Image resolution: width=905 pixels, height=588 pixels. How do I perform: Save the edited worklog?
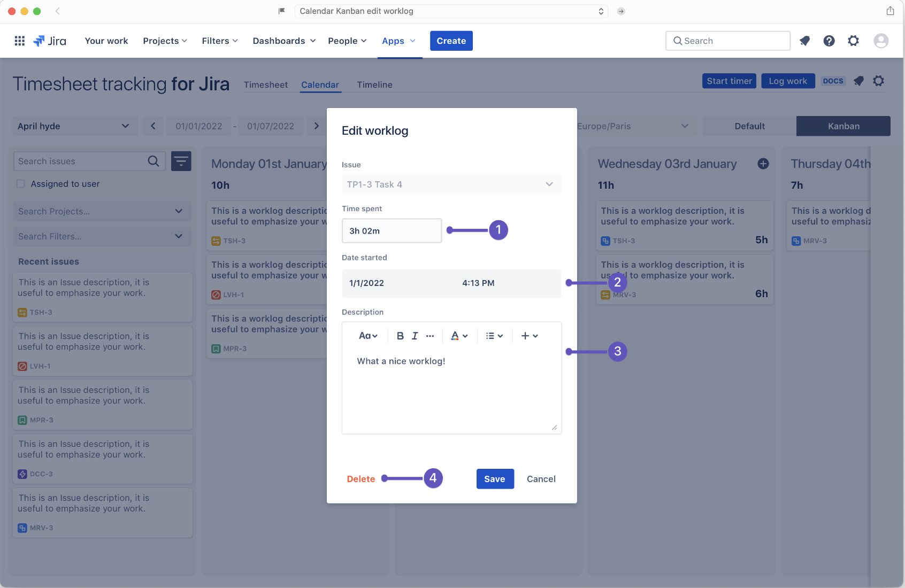[x=495, y=479]
